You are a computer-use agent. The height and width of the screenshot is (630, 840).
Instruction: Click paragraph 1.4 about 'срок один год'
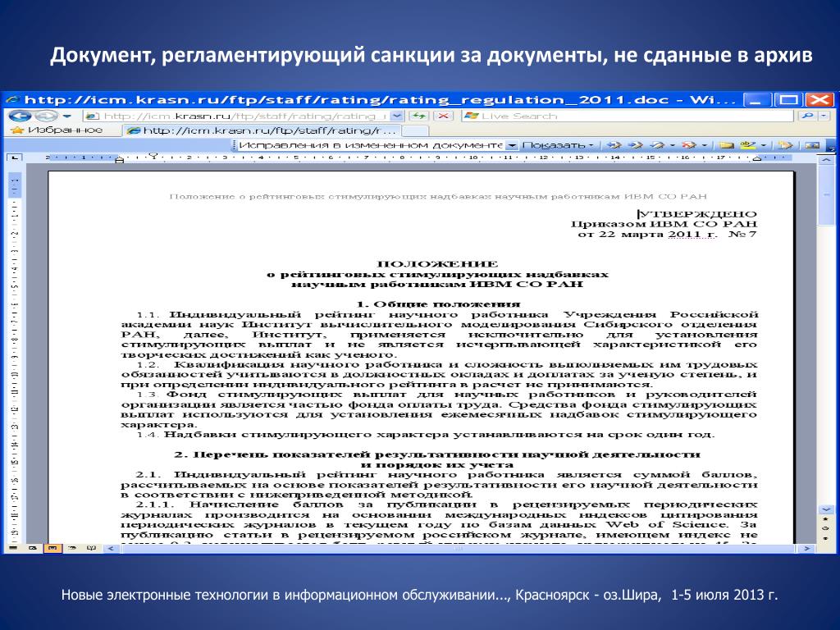coord(426,434)
